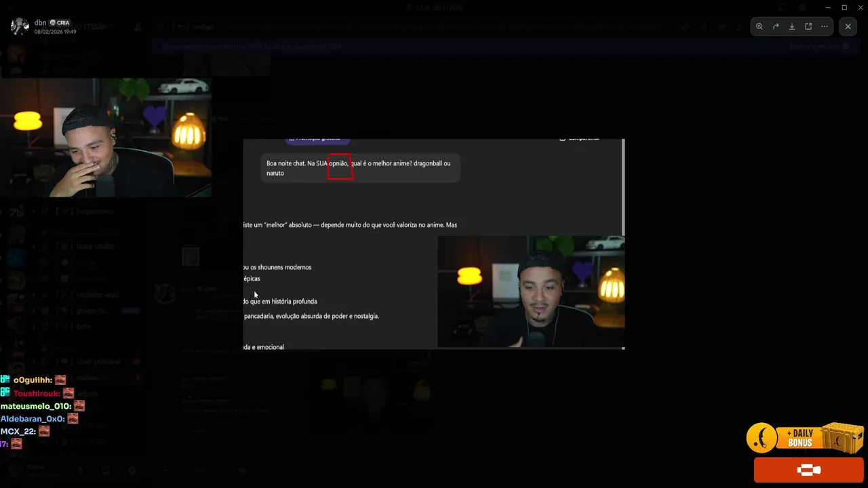The height and width of the screenshot is (488, 868).
Task: Select the Toushirouk chat message
Action: [x=37, y=393]
